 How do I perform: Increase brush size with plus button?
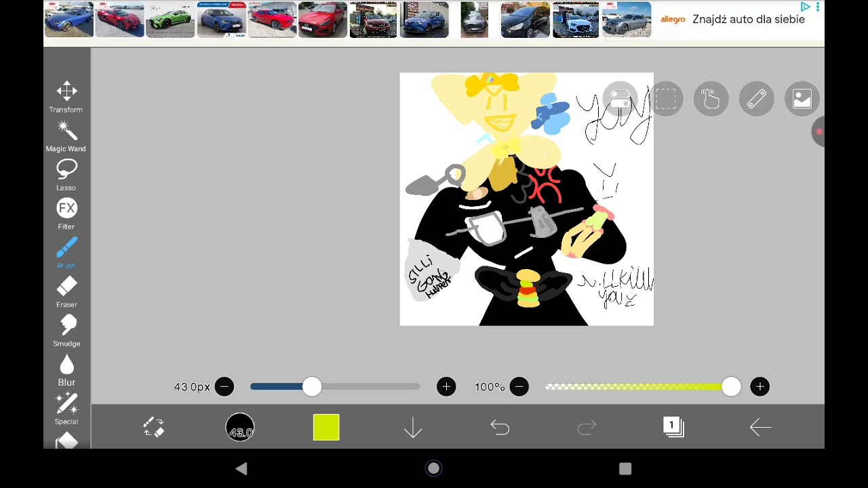point(446,386)
